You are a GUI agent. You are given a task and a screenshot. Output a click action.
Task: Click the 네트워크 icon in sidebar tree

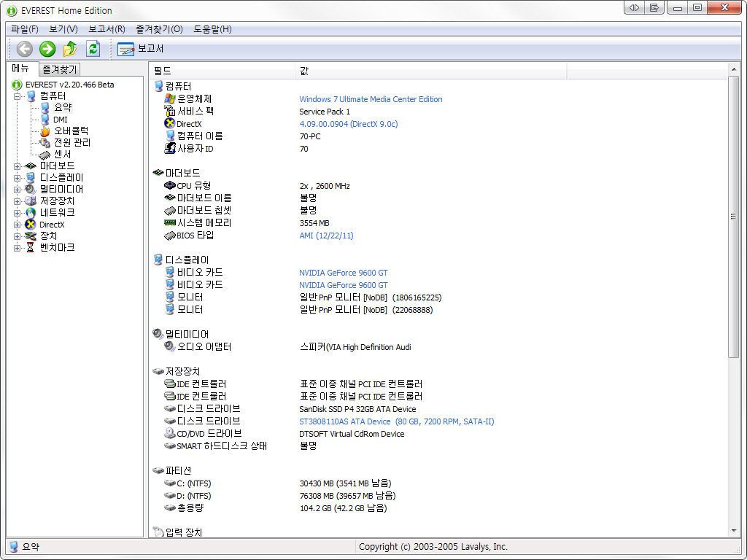pos(31,213)
